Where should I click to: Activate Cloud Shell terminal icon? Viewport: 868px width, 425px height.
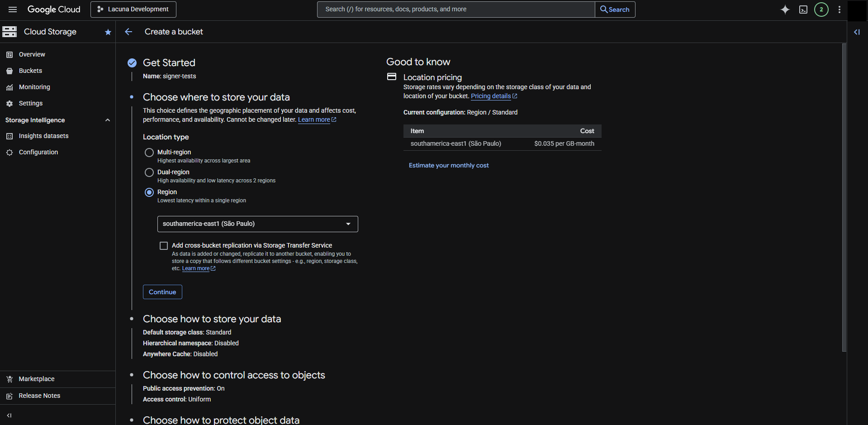coord(803,10)
